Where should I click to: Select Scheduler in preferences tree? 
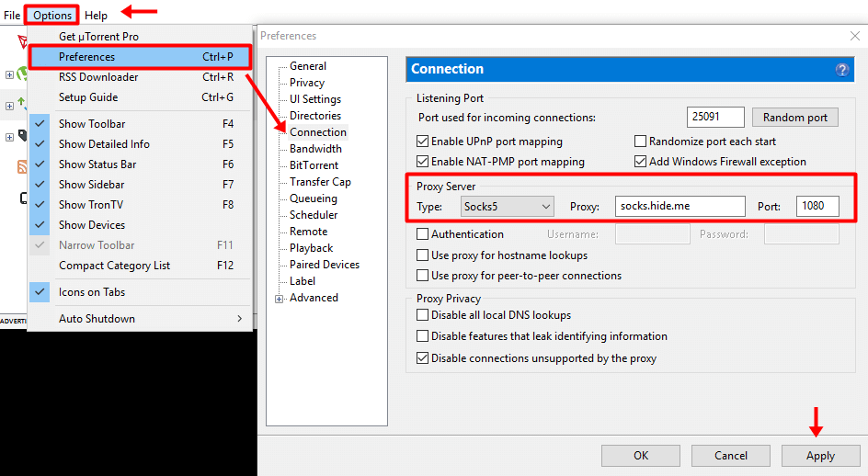pos(314,215)
